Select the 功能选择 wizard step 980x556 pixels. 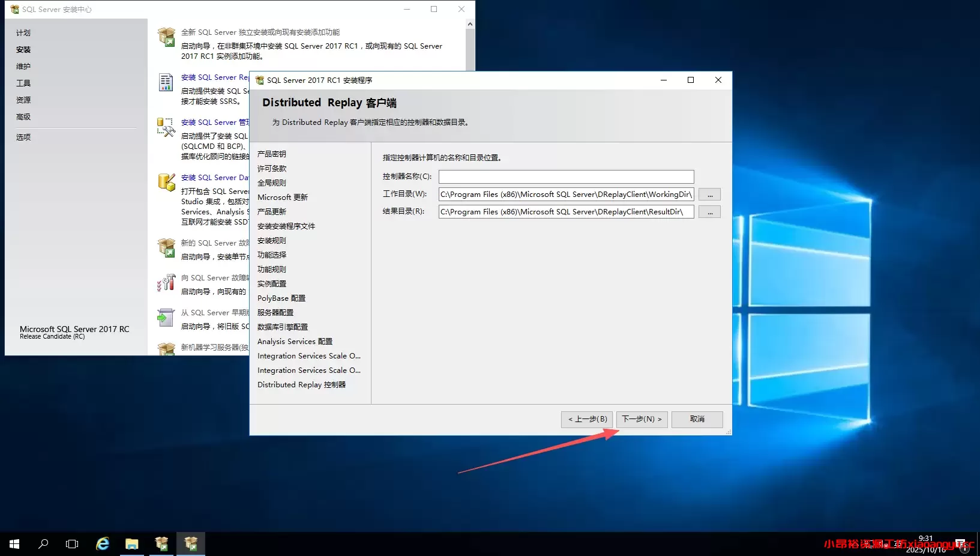(x=271, y=255)
